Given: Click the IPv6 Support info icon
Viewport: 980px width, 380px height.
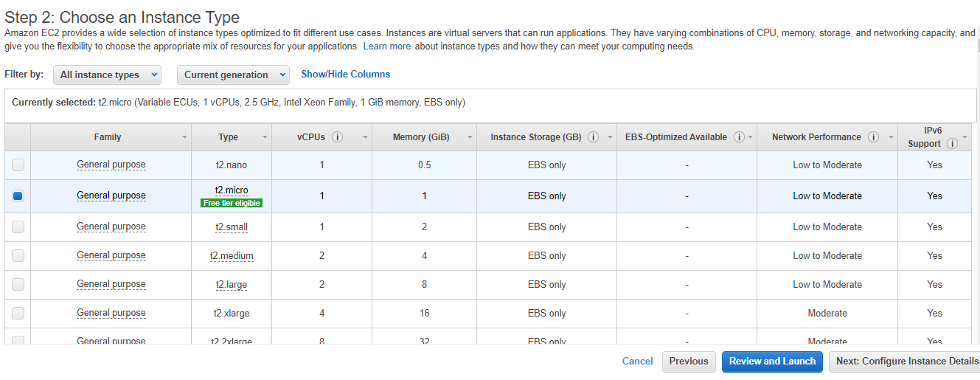Looking at the screenshot, I should coord(952,144).
